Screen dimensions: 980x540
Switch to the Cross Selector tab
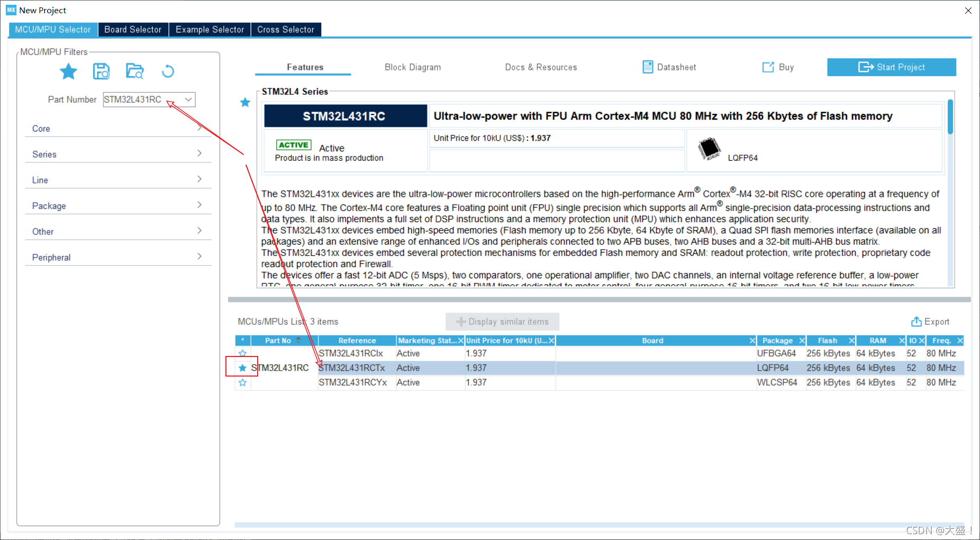(286, 30)
